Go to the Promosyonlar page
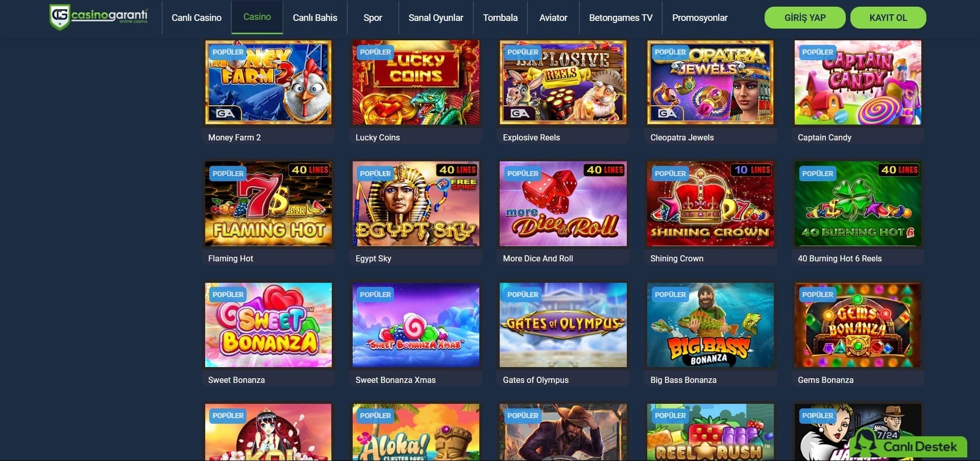The image size is (980, 461). [700, 18]
